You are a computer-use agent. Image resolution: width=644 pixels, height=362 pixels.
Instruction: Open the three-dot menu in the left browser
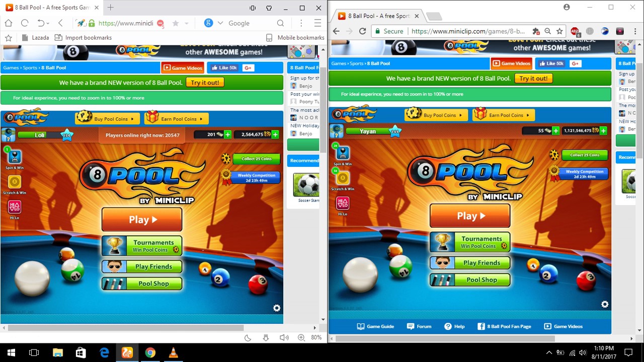(301, 23)
